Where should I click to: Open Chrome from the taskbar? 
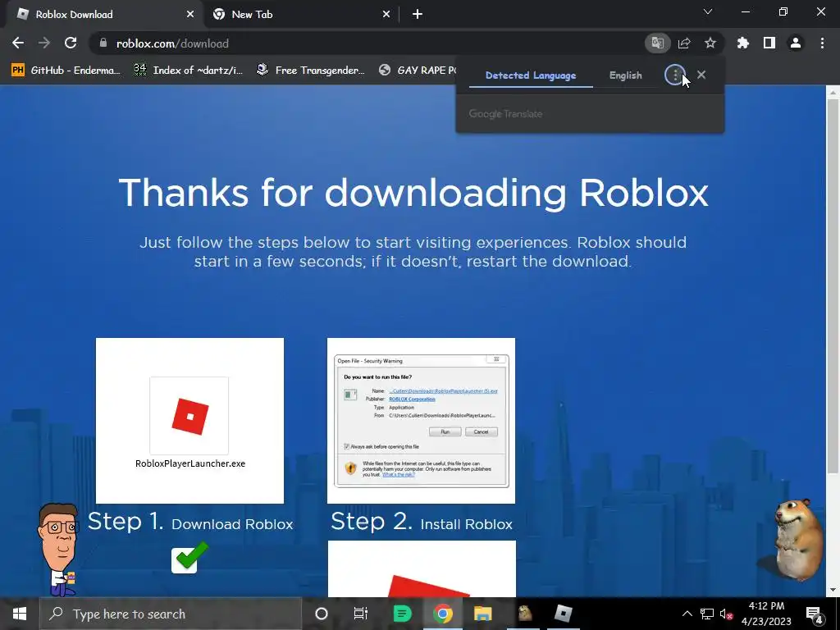[x=442, y=614]
